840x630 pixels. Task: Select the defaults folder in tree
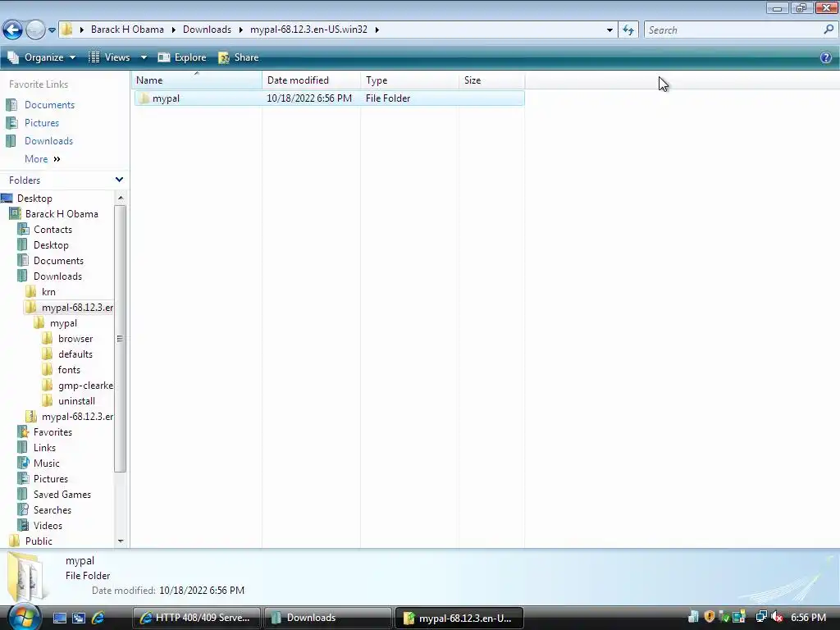tap(75, 354)
